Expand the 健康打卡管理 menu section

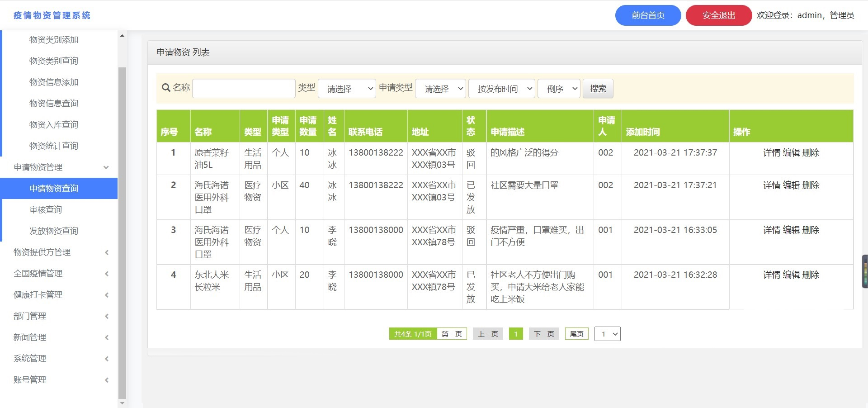coord(59,294)
